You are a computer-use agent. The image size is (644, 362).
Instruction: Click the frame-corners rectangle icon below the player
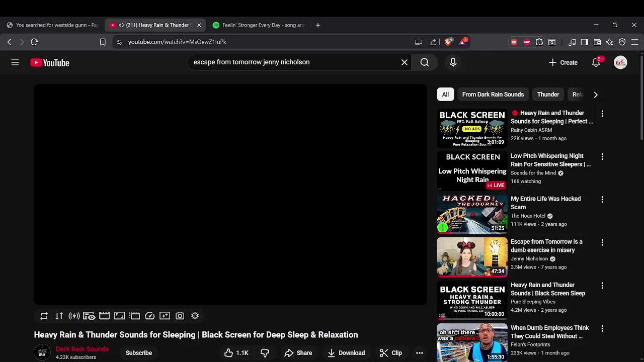click(x=119, y=316)
